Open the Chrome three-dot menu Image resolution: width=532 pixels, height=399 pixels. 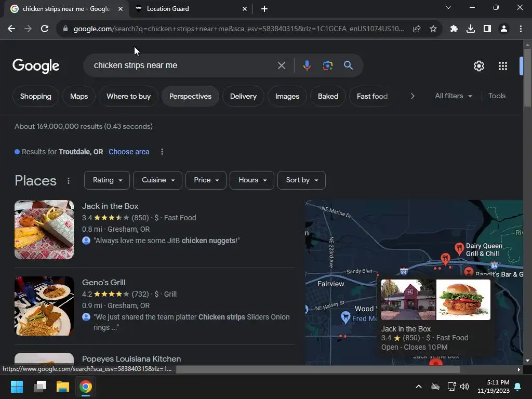[x=521, y=29]
